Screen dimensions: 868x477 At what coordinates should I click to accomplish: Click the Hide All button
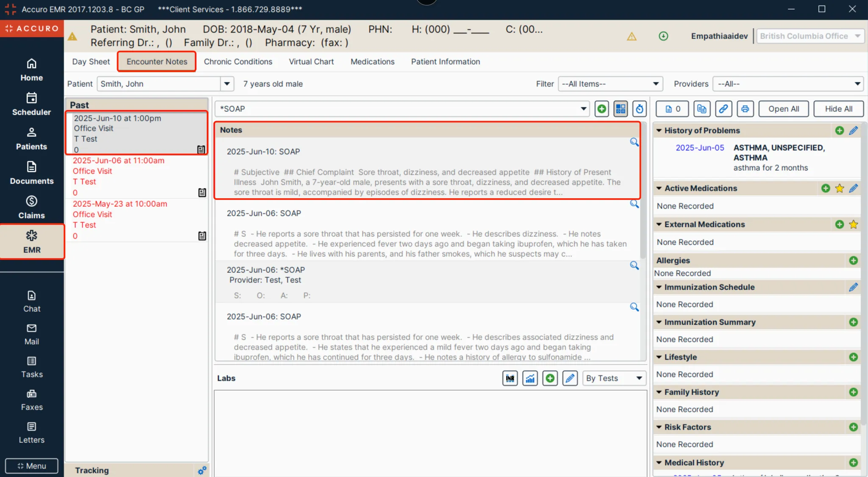[x=838, y=109]
